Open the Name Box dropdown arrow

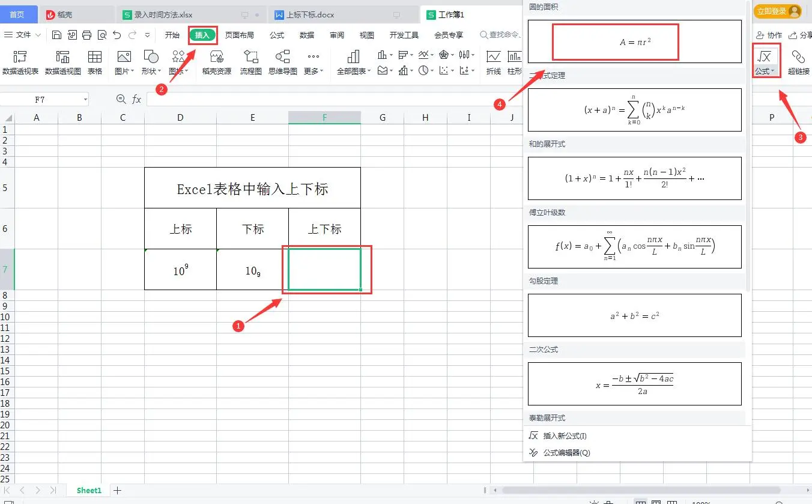[x=85, y=100]
